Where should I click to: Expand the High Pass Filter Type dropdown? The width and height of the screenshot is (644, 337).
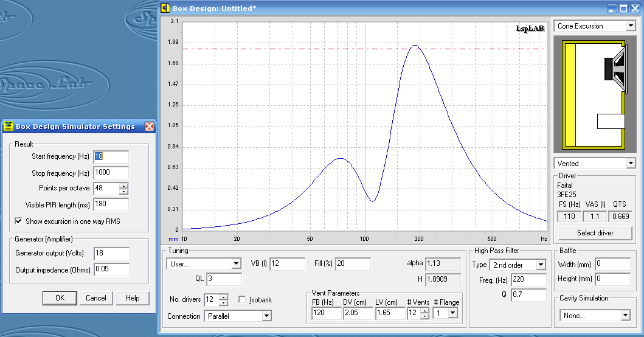click(541, 265)
